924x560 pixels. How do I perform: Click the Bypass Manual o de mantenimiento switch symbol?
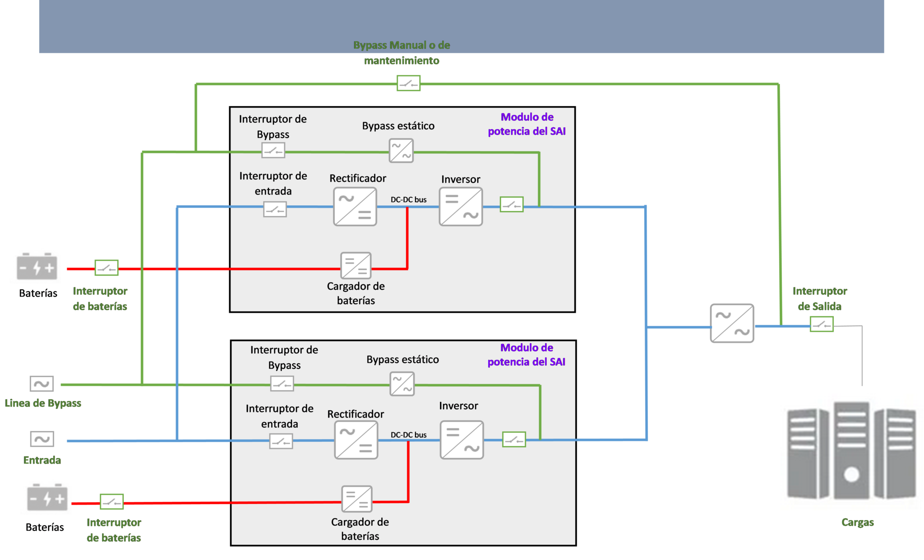408,83
